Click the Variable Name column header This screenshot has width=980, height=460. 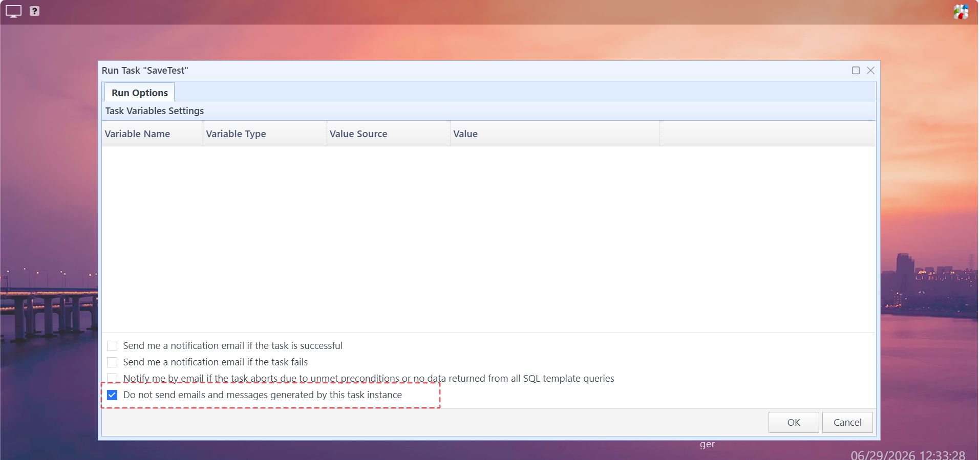(x=152, y=134)
